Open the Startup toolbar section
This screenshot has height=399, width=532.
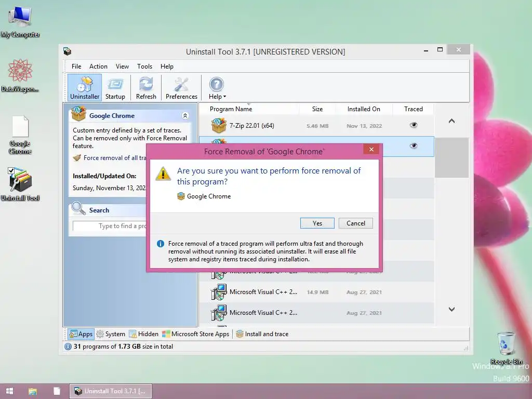coord(115,87)
